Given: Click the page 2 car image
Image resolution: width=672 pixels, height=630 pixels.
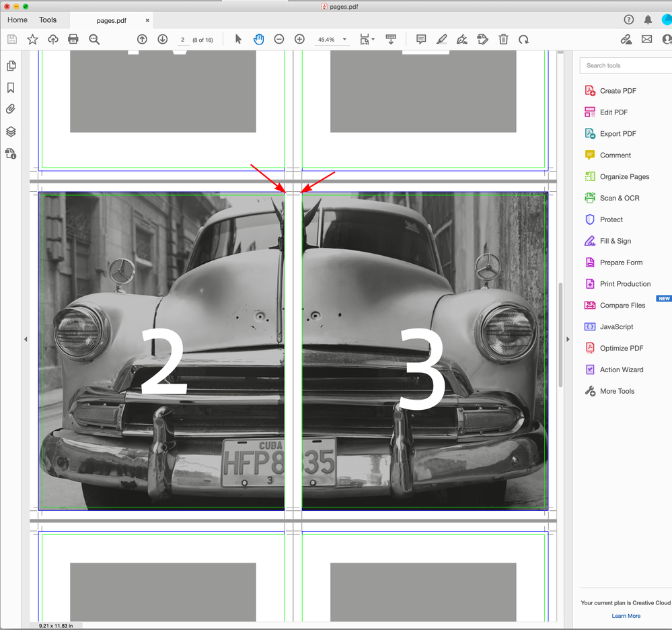Looking at the screenshot, I should coord(161,351).
